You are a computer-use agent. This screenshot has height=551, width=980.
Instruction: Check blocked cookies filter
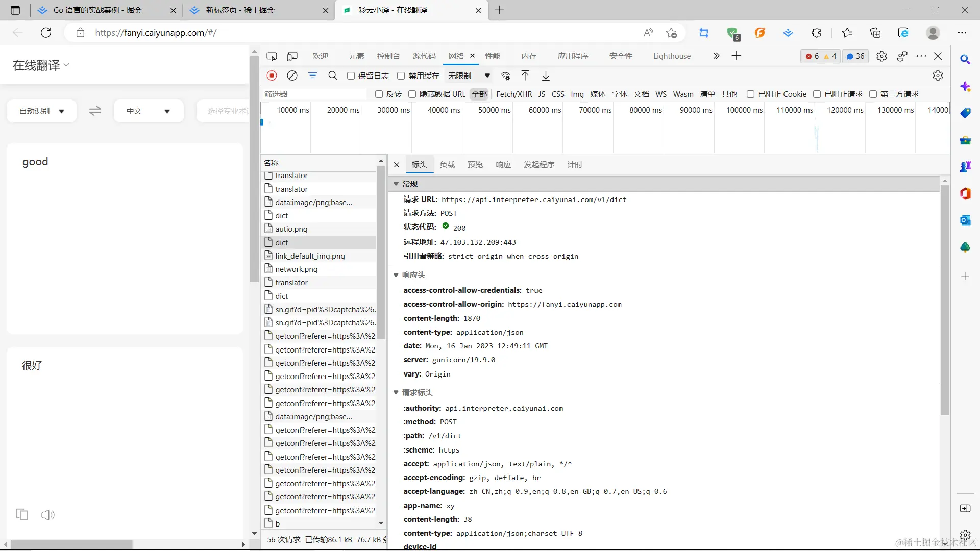pos(750,94)
